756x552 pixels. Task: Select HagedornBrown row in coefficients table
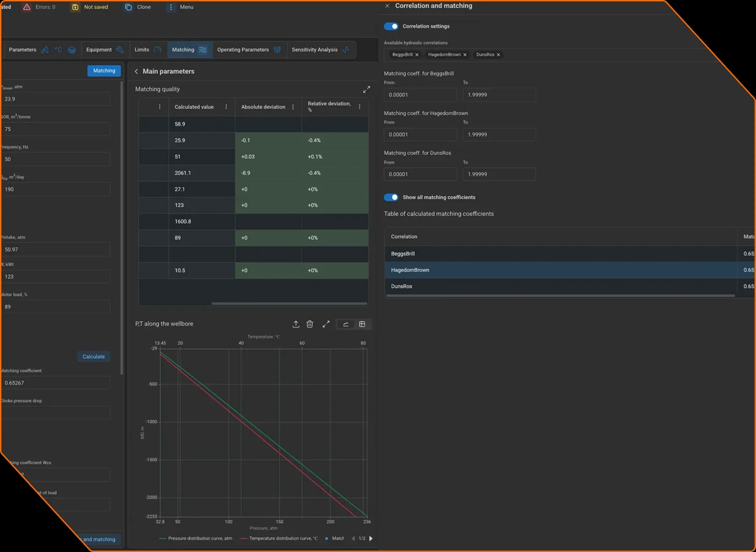(x=570, y=270)
